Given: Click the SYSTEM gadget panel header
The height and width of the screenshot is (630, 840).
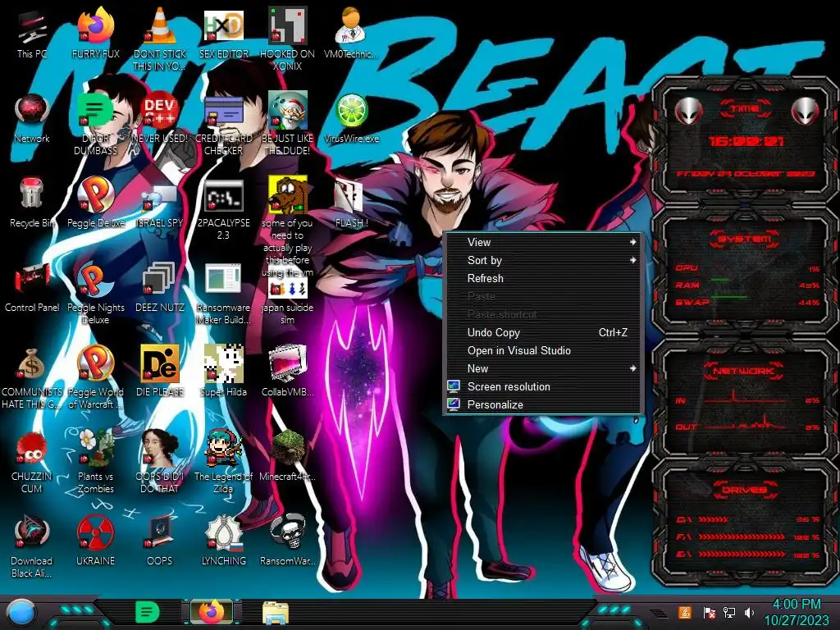Looking at the screenshot, I should (745, 239).
